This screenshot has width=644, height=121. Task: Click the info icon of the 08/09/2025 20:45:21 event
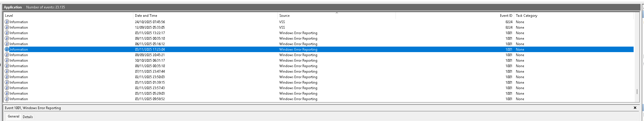pyautogui.click(x=7, y=55)
